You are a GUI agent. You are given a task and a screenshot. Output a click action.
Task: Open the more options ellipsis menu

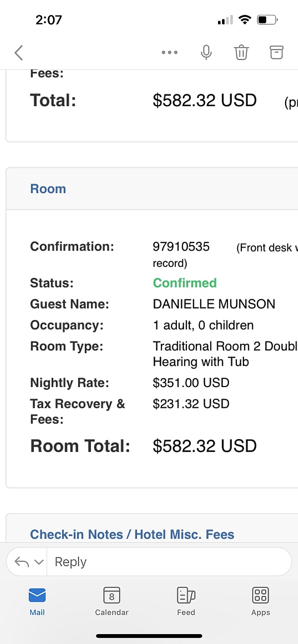pos(169,53)
